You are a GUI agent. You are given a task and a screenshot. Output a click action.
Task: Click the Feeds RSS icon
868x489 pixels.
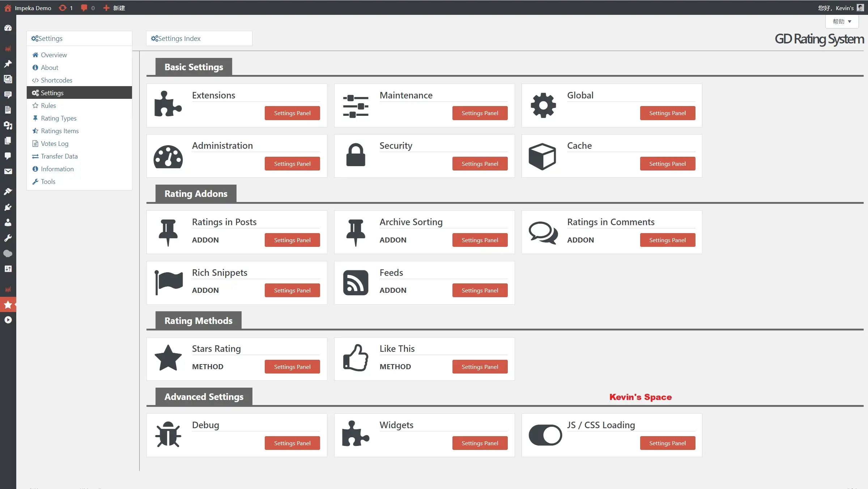click(356, 283)
